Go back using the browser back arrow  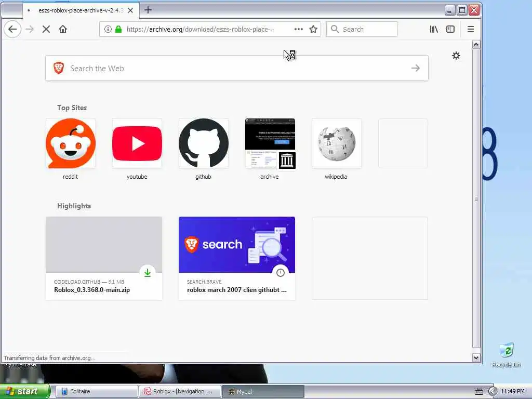pyautogui.click(x=12, y=29)
